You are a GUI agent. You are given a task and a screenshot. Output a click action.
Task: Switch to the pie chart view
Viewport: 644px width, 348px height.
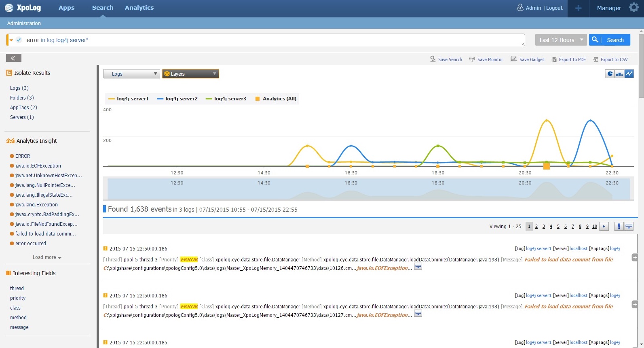[x=610, y=74]
